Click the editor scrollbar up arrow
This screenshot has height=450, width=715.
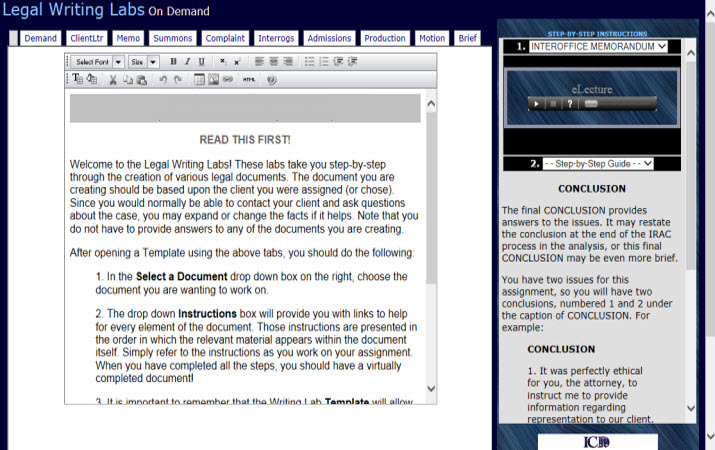point(431,103)
